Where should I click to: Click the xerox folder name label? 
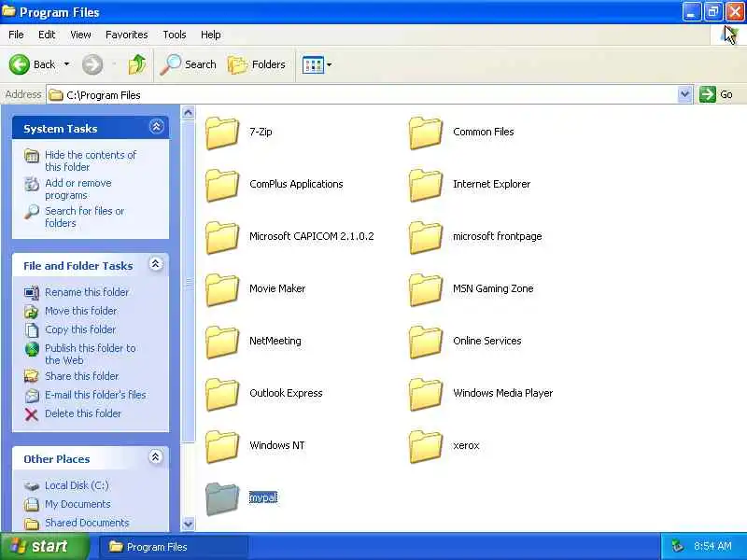click(466, 446)
